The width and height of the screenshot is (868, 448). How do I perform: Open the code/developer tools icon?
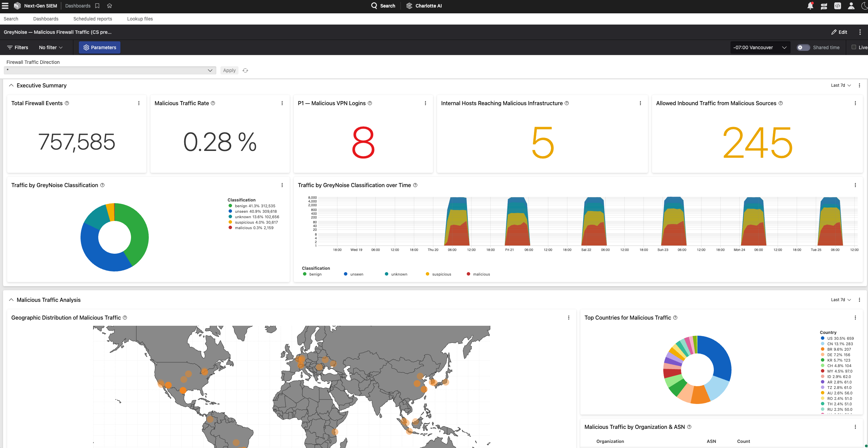pyautogui.click(x=838, y=6)
